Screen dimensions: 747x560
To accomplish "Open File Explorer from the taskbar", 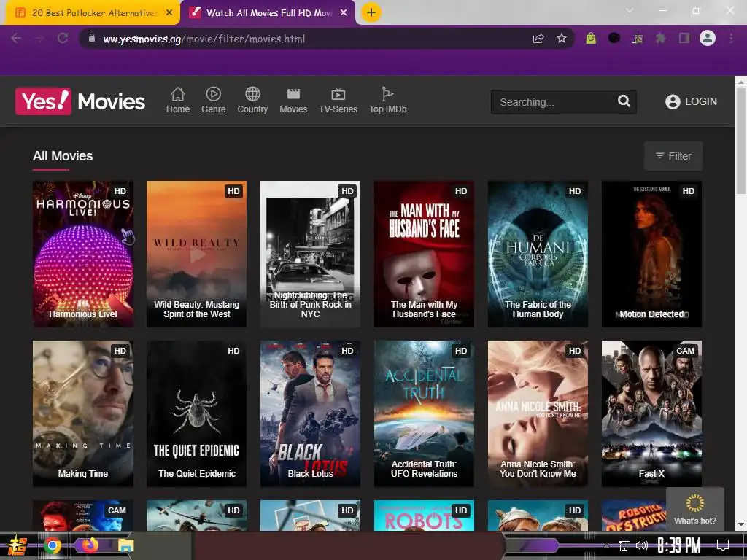I will coord(126,545).
